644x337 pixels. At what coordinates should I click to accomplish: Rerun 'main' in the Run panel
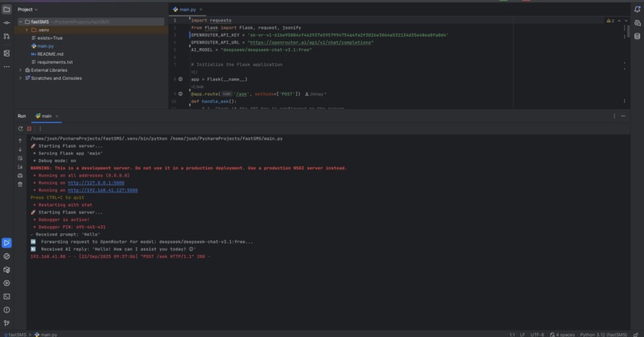[x=20, y=129]
